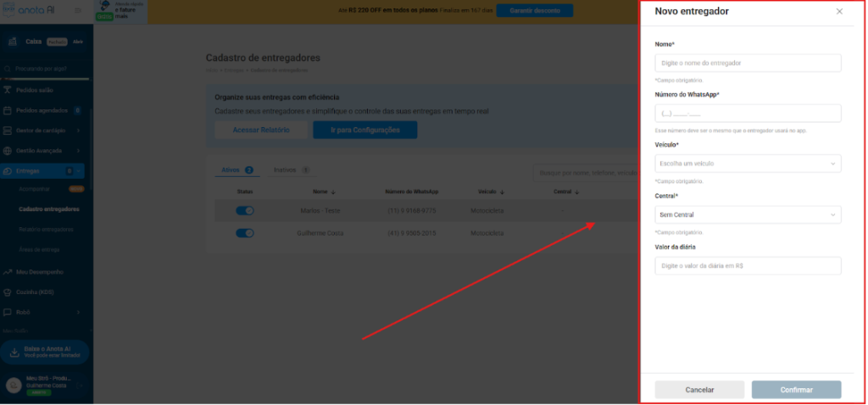Click the Cozinha (KDS) chef hat icon
The image size is (868, 405).
tap(8, 292)
